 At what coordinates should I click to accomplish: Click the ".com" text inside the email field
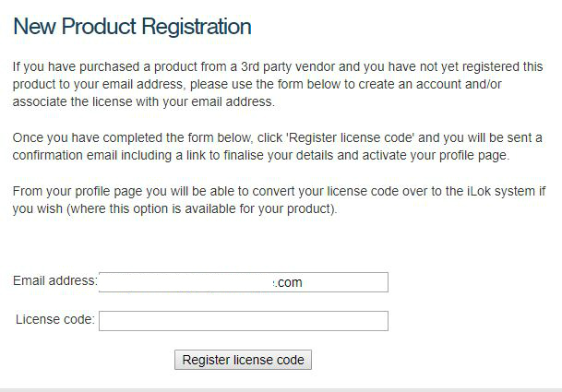tap(289, 282)
